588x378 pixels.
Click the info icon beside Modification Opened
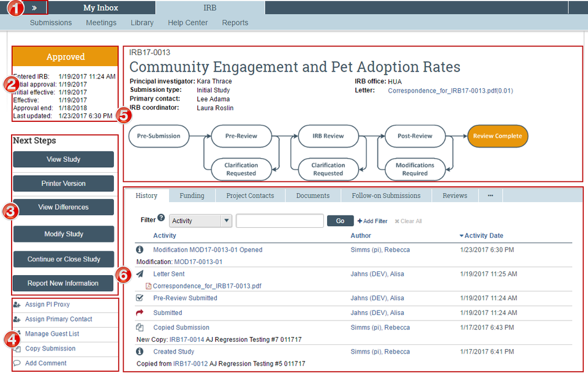140,250
